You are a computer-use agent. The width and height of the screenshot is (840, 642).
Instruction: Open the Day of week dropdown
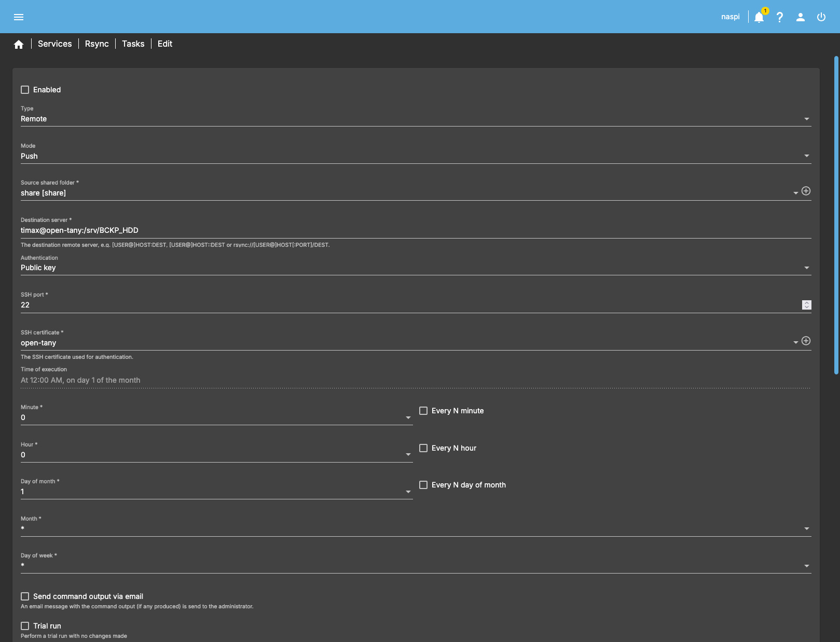pos(416,566)
